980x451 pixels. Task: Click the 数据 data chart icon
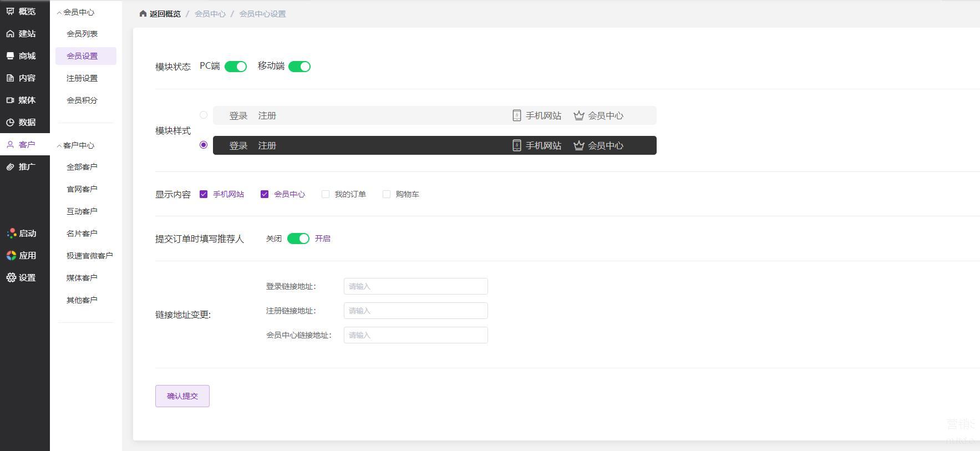pos(11,123)
